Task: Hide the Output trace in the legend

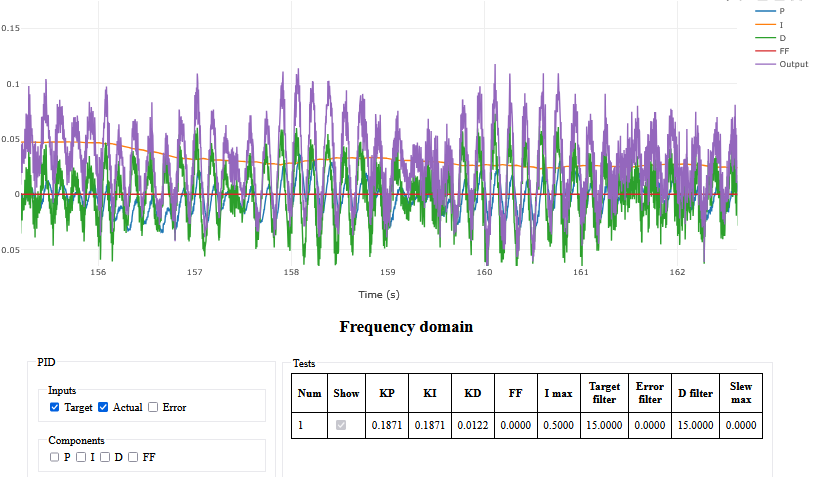Action: coord(781,64)
